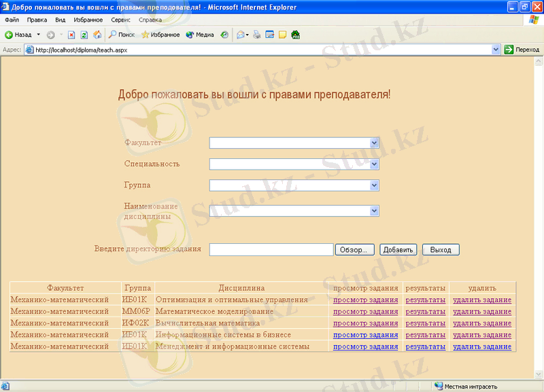Open the Вид menu
Viewport: 544px width, 392px height.
pyautogui.click(x=61, y=20)
